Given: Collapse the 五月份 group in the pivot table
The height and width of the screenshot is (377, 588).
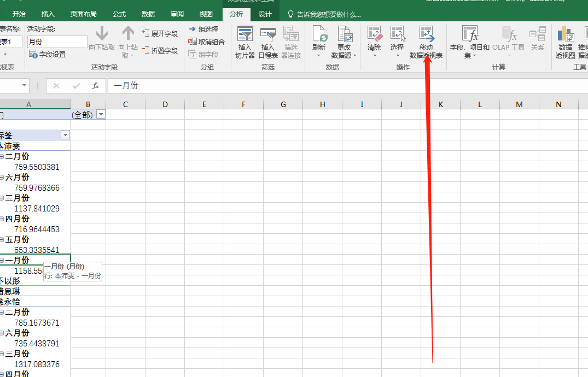Looking at the screenshot, I should click(x=2, y=240).
